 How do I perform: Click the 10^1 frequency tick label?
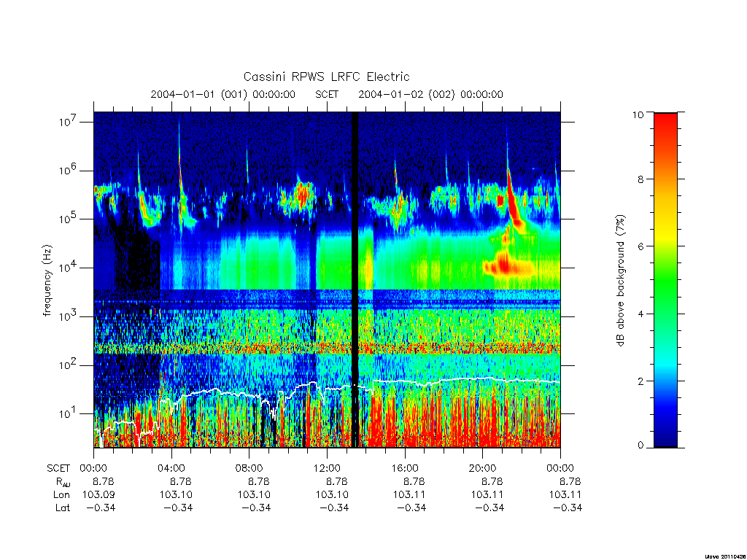pyautogui.click(x=68, y=414)
